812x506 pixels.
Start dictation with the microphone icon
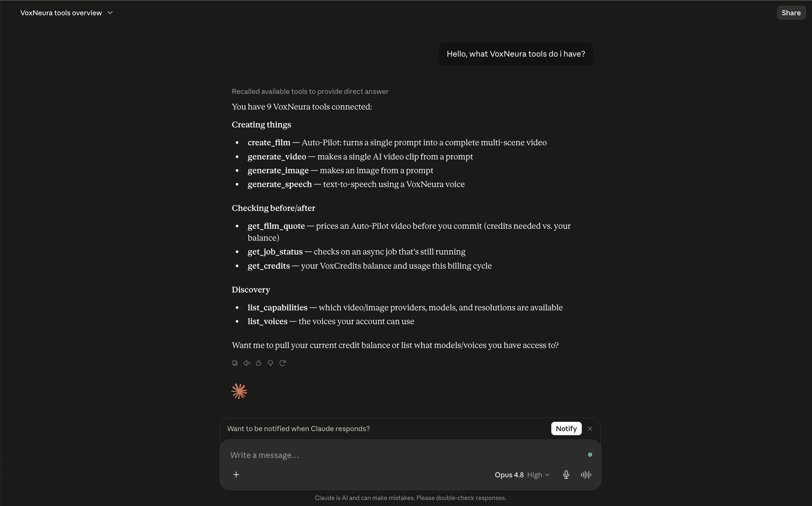tap(566, 475)
